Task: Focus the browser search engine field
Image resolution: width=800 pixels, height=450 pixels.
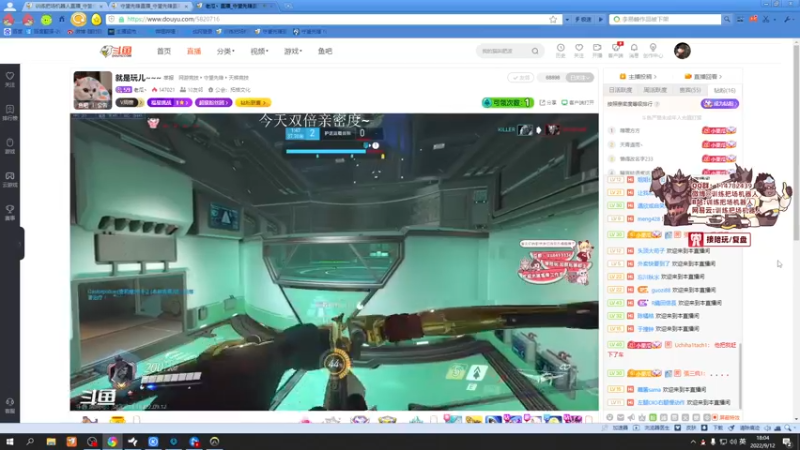Action: [x=665, y=19]
